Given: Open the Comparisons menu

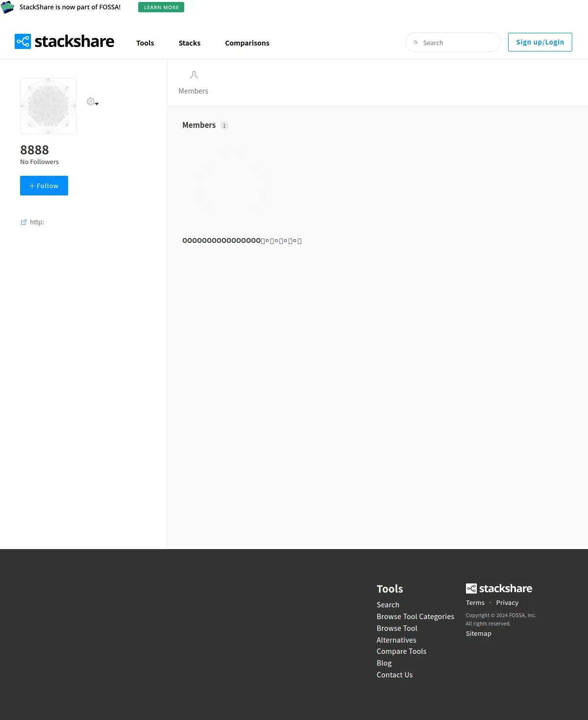Looking at the screenshot, I should [247, 43].
